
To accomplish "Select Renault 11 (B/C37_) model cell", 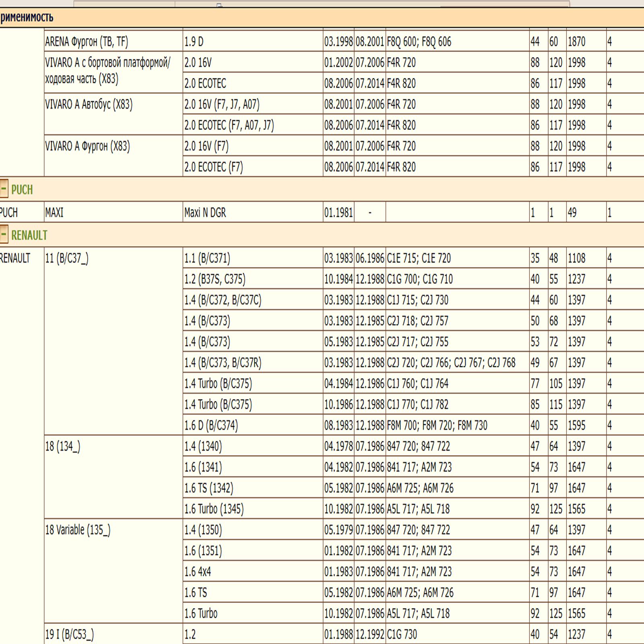I will pos(67,258).
